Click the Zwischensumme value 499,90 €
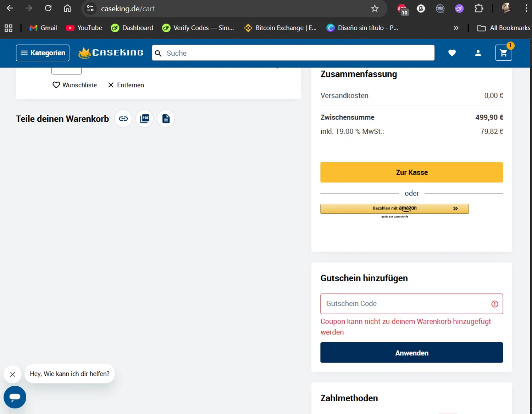Viewport: 532px width, 414px height. click(489, 117)
